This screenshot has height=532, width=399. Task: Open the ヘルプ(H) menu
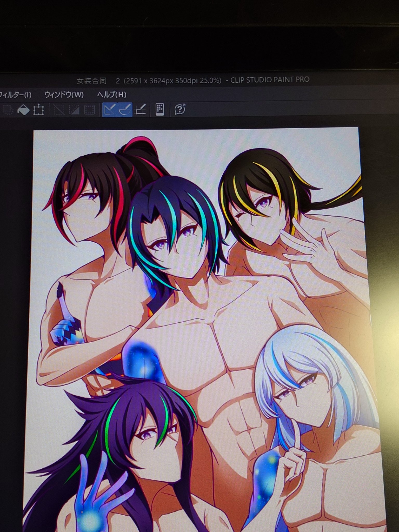pos(112,95)
